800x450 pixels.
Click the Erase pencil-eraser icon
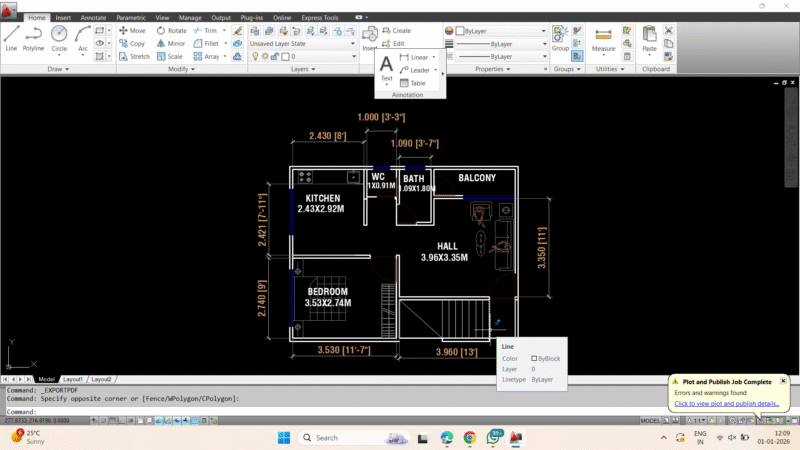coord(237,31)
